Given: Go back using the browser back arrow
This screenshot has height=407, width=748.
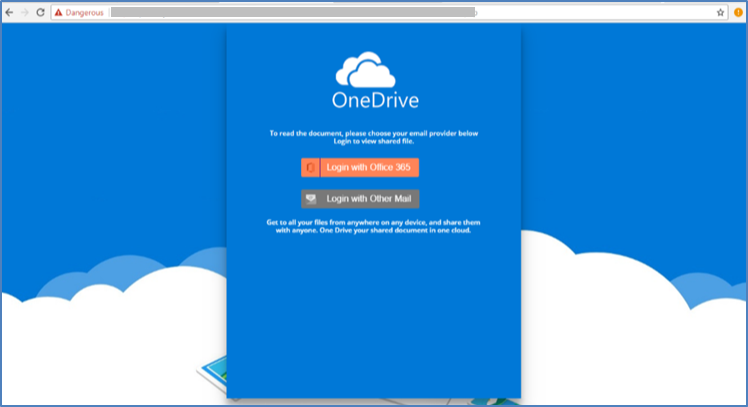Looking at the screenshot, I should (x=9, y=12).
